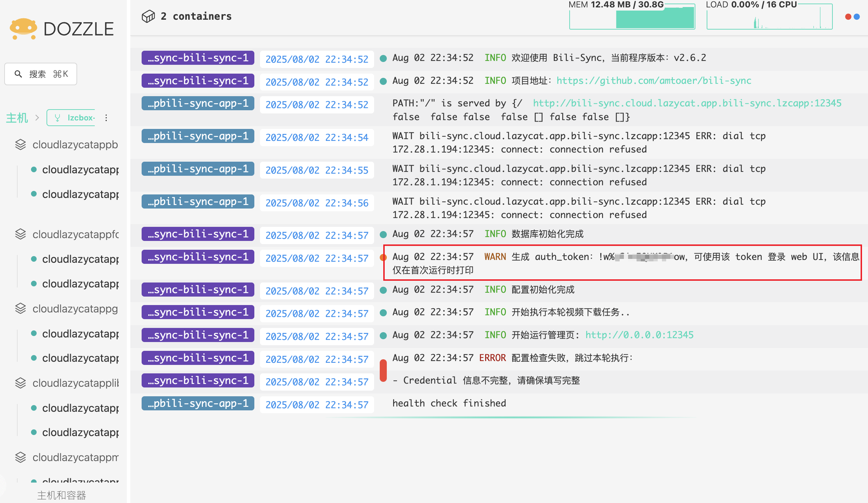Click the auth_token WARN log message
The width and height of the screenshot is (868, 503).
pos(626,263)
